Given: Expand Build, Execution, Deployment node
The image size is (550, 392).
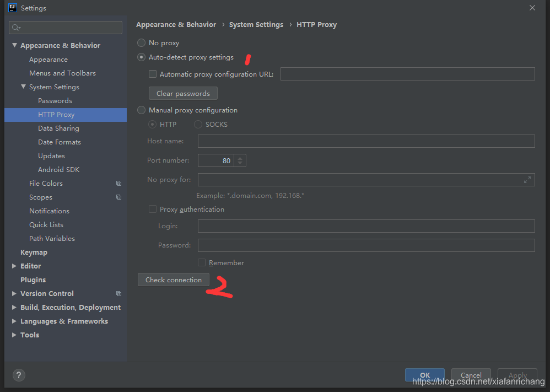Looking at the screenshot, I should pyautogui.click(x=14, y=307).
